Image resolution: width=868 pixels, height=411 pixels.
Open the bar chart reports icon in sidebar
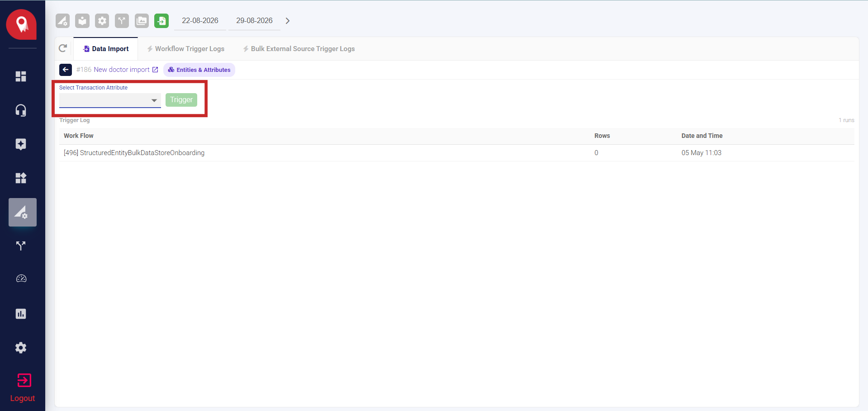click(x=21, y=314)
